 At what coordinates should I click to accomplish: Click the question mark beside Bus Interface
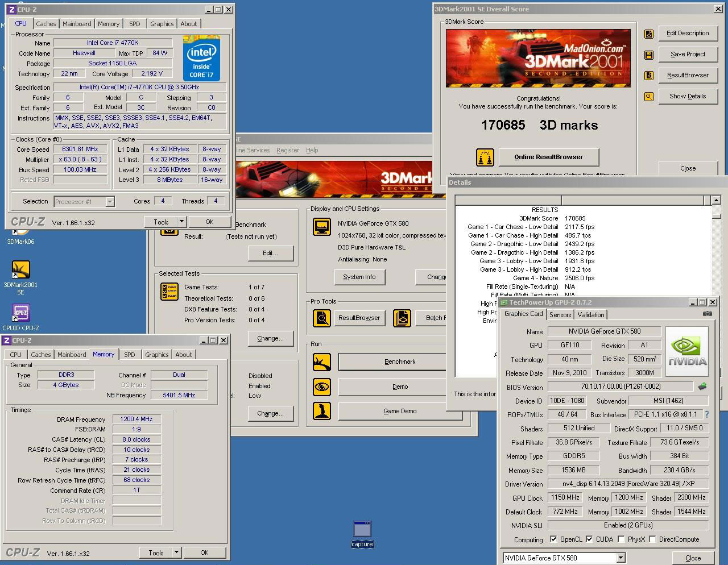click(x=707, y=414)
